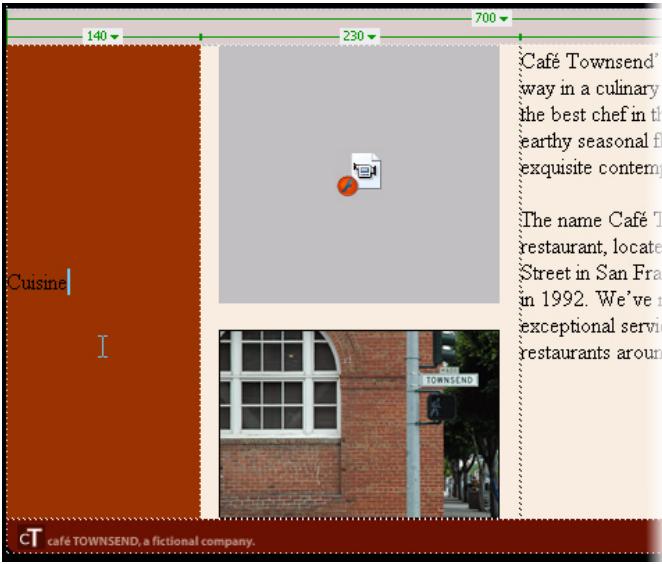This screenshot has width=662, height=564.
Task: Click the text line beginning in 1992
Action: (590, 299)
